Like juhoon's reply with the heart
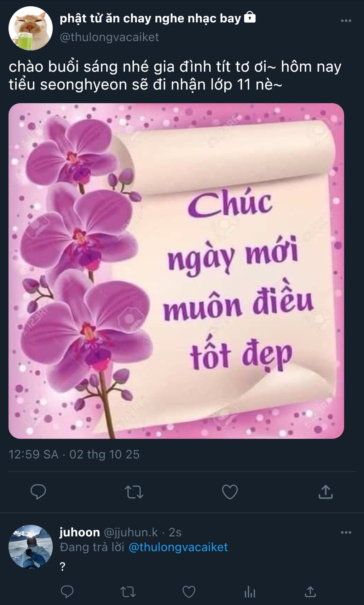 pos(189,592)
